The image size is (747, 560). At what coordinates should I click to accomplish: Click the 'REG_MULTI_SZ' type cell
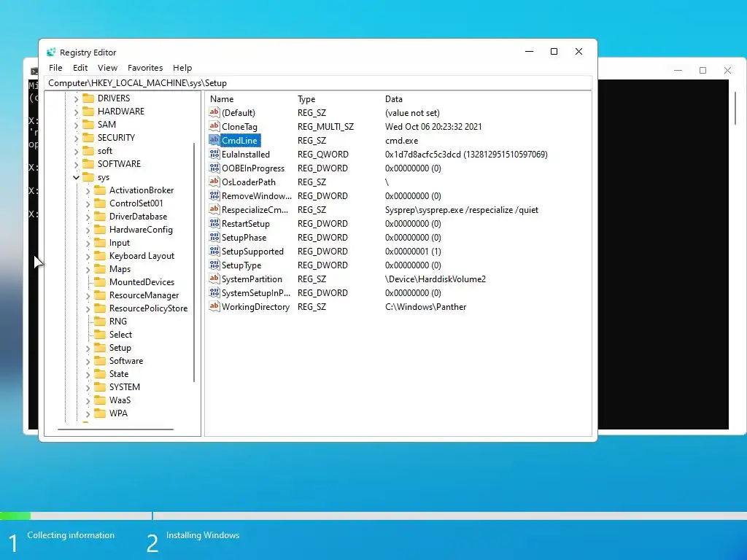pos(325,127)
